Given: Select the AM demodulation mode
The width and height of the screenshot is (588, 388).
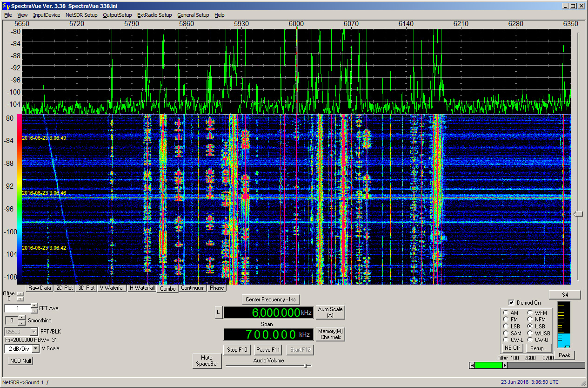Looking at the screenshot, I should point(506,313).
